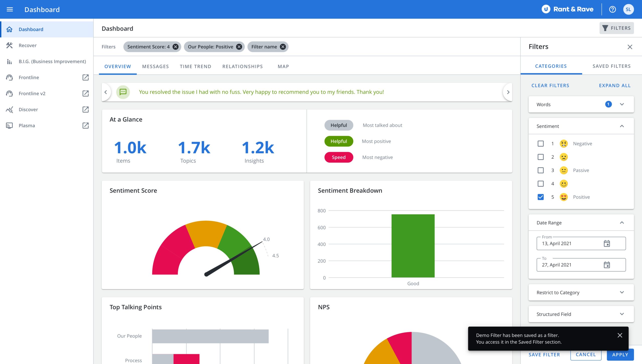Select the Saved Filters tab
This screenshot has width=642, height=364.
tap(611, 66)
